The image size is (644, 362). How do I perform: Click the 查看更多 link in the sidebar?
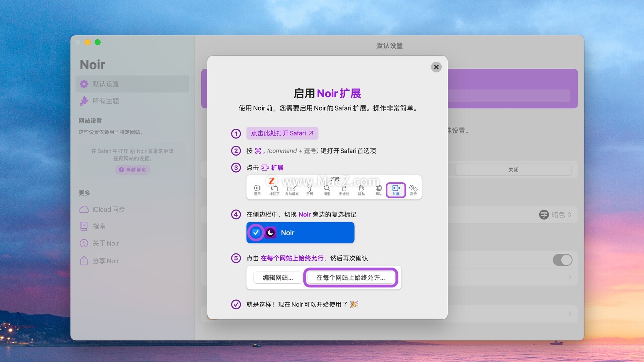coord(132,170)
